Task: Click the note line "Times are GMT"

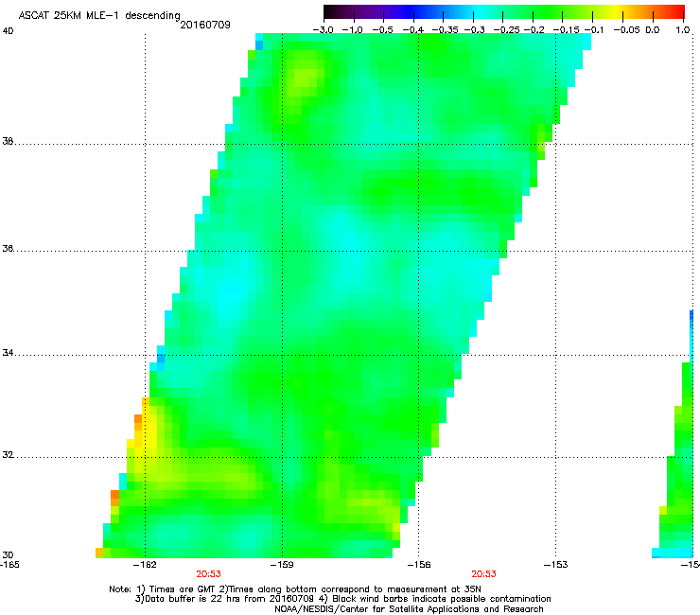Action: [x=295, y=589]
